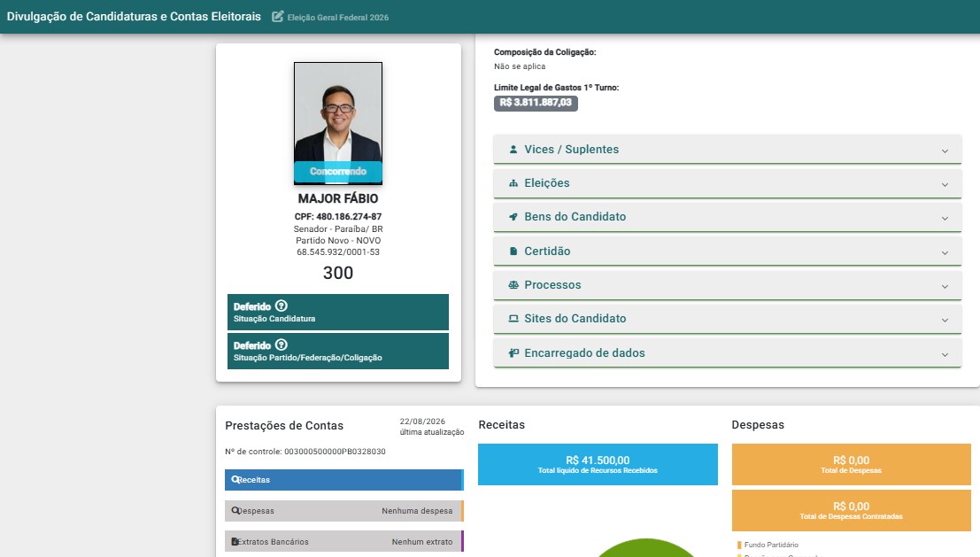Click the file icon on Extratos Bancários row
Viewport: 980px width, 557px height.
tap(235, 541)
